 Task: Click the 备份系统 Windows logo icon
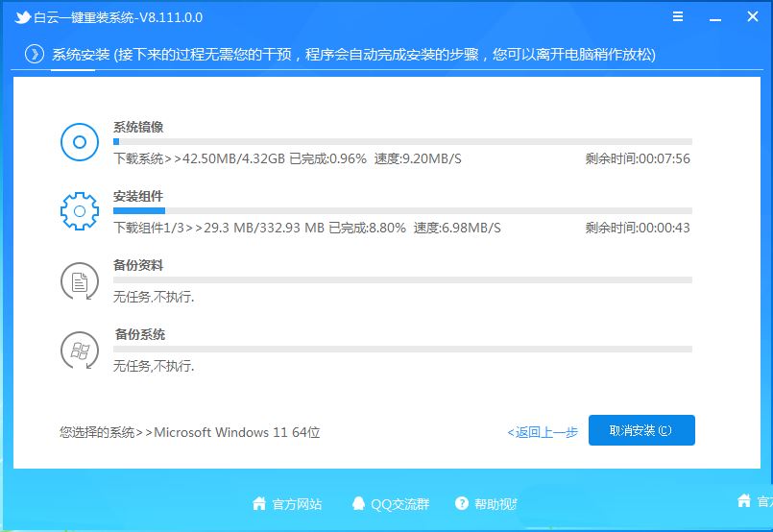click(x=80, y=351)
